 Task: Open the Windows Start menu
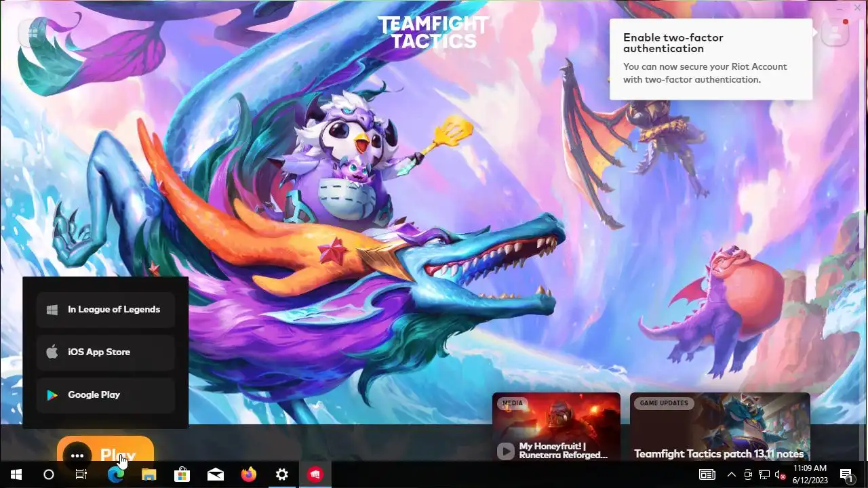16,474
